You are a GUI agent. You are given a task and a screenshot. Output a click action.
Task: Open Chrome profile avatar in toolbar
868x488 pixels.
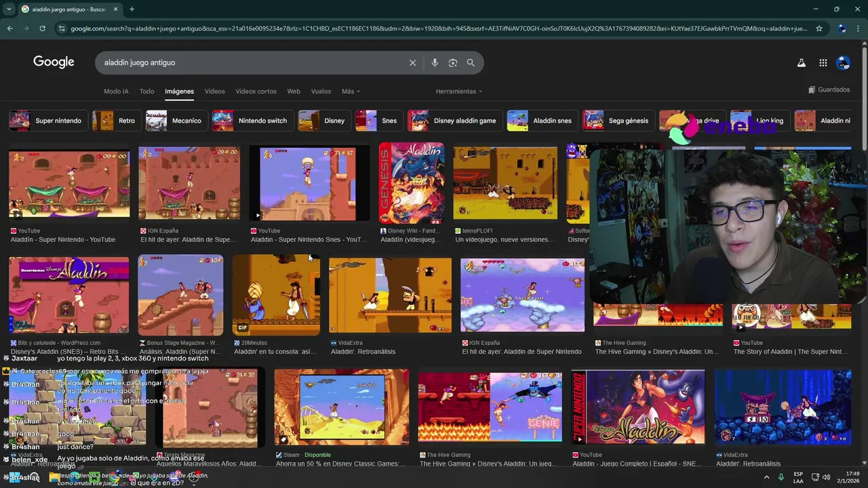pos(842,28)
